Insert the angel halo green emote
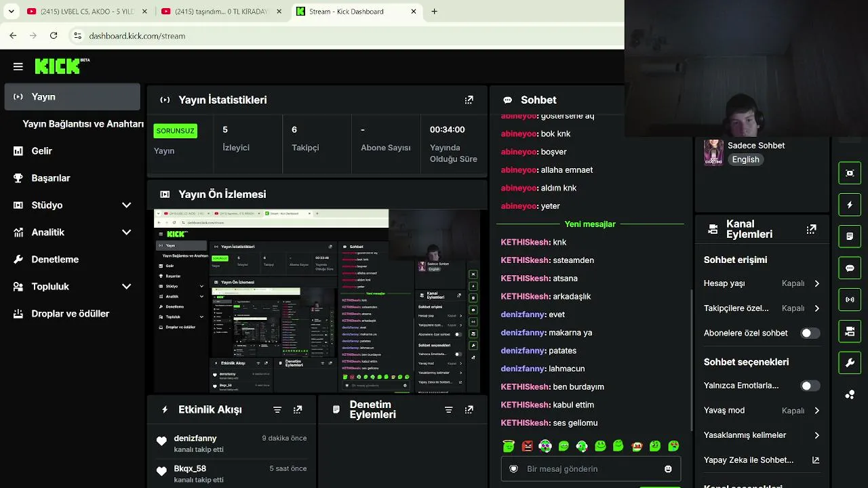 509,446
